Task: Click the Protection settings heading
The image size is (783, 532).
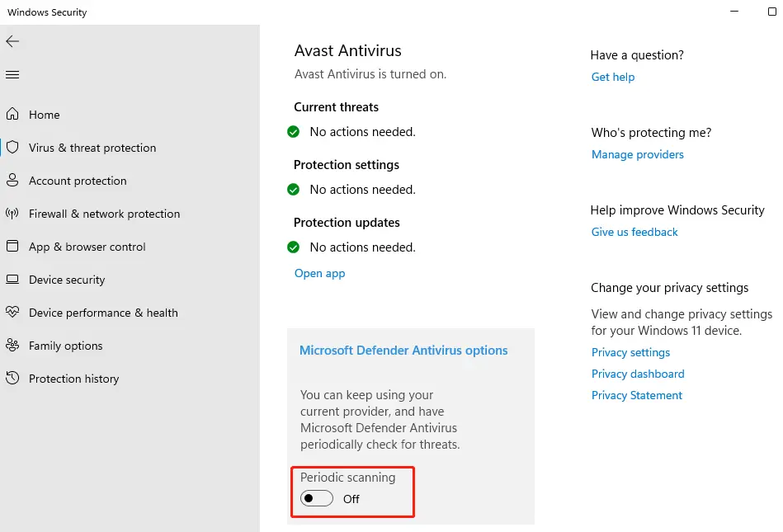Action: 347,165
